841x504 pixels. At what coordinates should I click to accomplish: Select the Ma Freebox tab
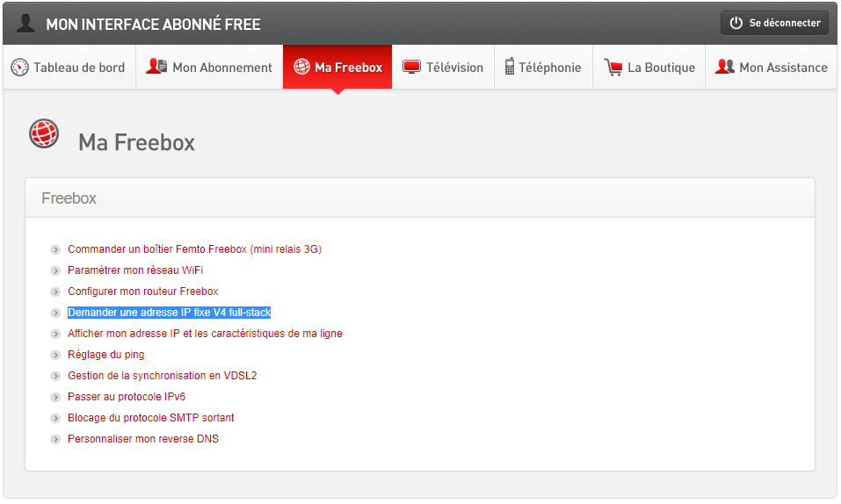tap(337, 67)
